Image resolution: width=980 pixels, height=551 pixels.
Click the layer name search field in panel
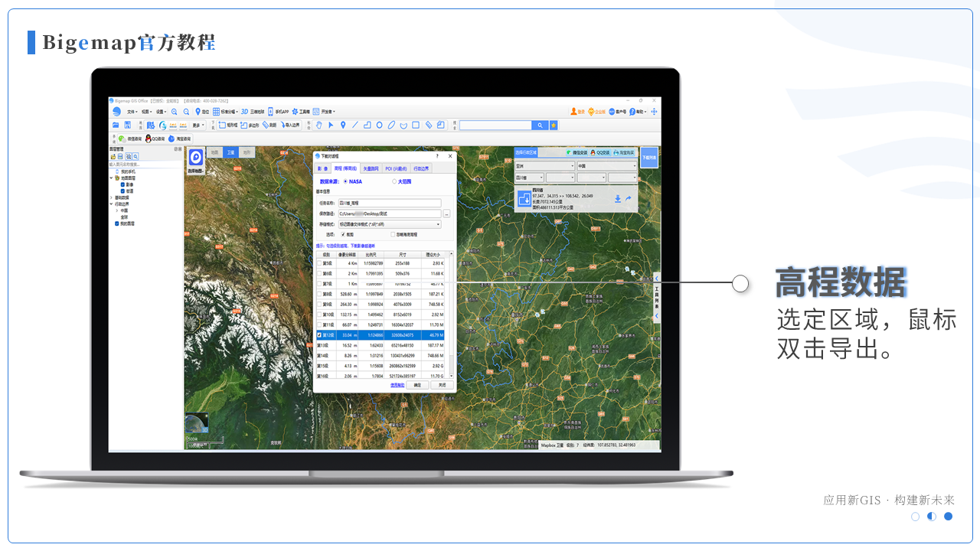(x=145, y=165)
